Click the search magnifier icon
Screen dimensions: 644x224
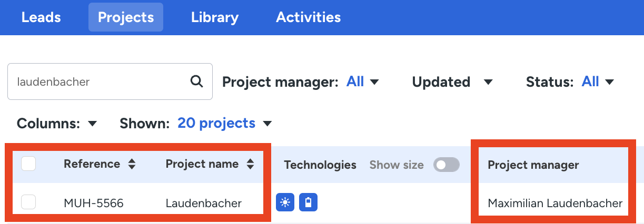(x=196, y=82)
